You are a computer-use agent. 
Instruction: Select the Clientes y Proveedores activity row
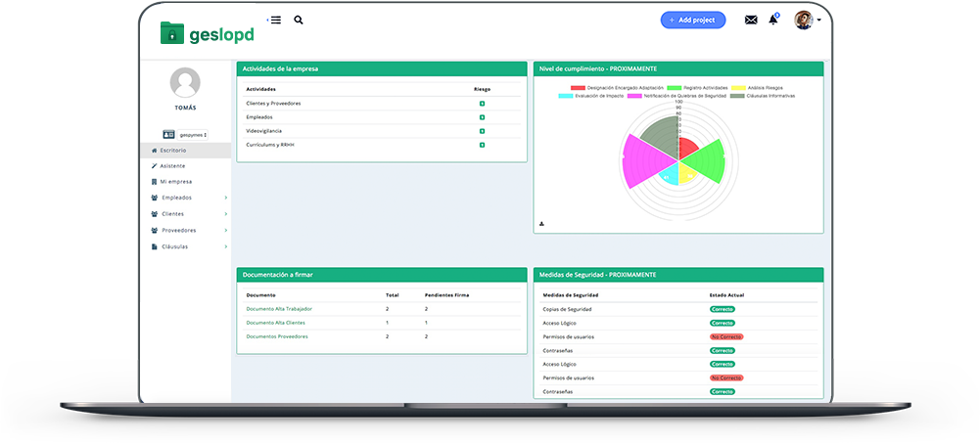pos(381,104)
